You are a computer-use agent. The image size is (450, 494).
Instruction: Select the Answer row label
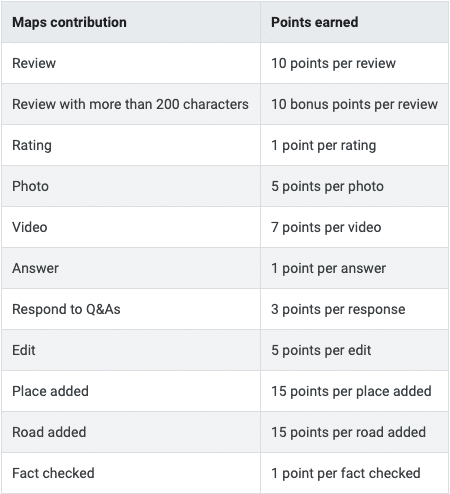[x=35, y=268]
